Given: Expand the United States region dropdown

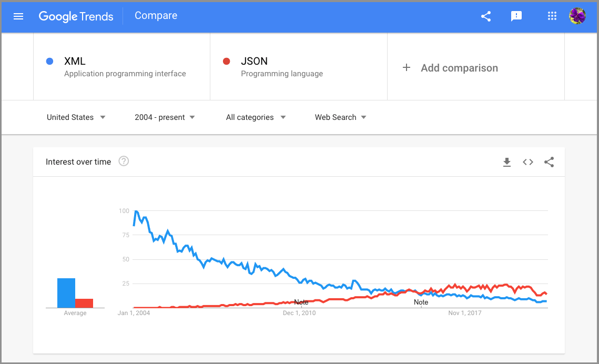Looking at the screenshot, I should [76, 117].
